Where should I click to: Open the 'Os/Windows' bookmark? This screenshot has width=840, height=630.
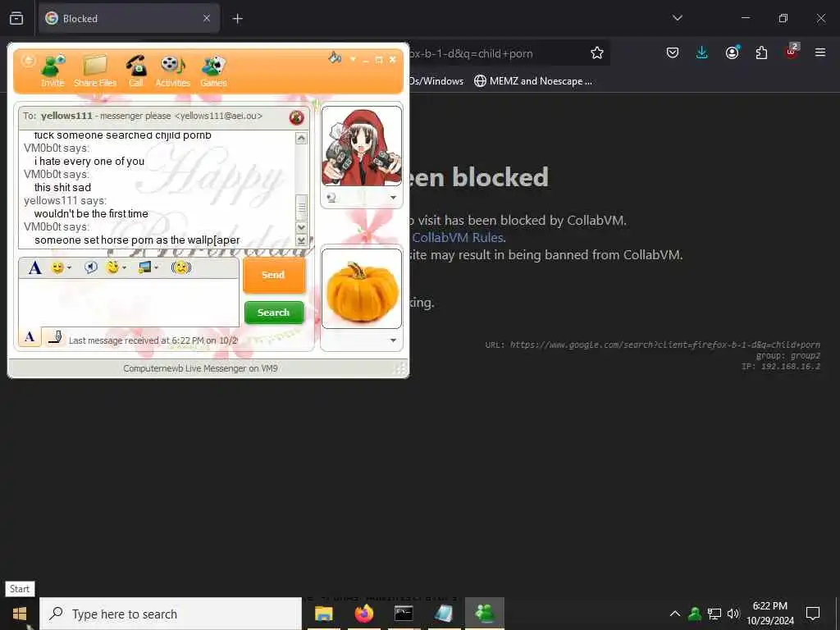(436, 81)
